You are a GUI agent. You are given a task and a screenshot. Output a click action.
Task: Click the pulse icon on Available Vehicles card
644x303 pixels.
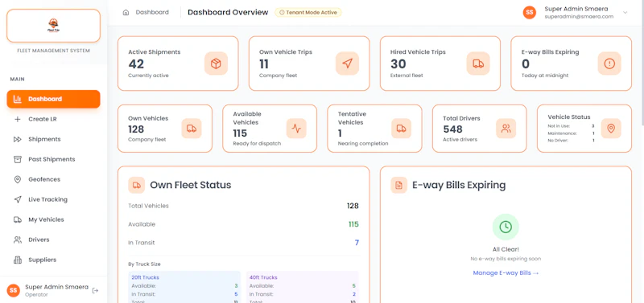coord(296,129)
